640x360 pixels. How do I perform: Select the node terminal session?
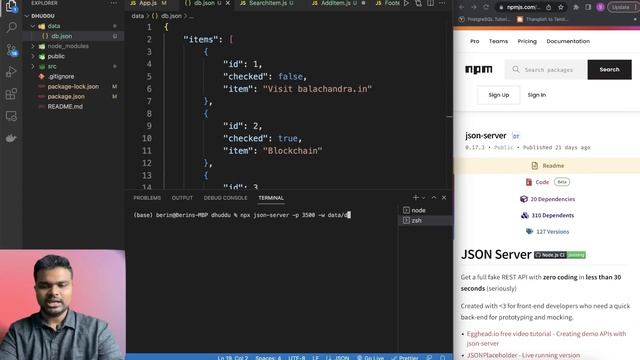425,210
